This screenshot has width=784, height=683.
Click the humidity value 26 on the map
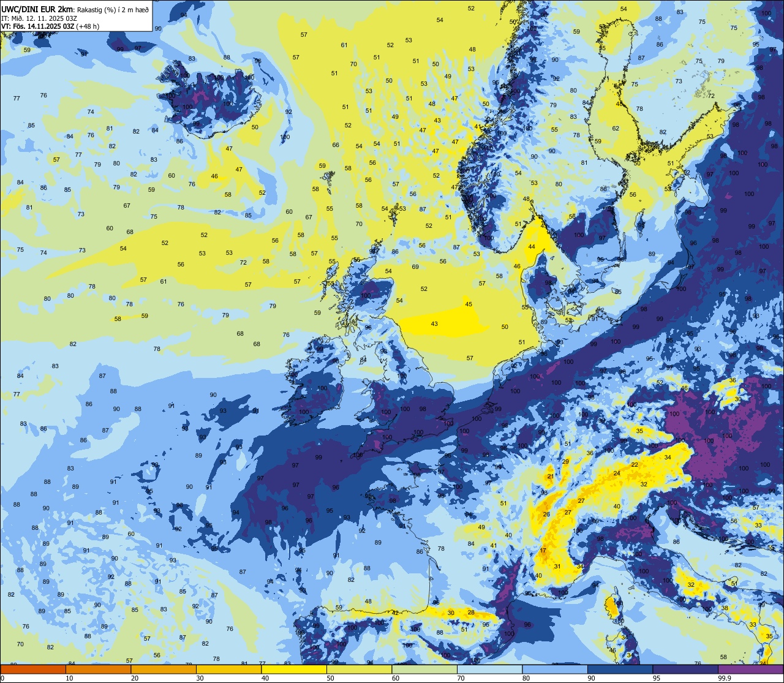pyautogui.click(x=546, y=514)
